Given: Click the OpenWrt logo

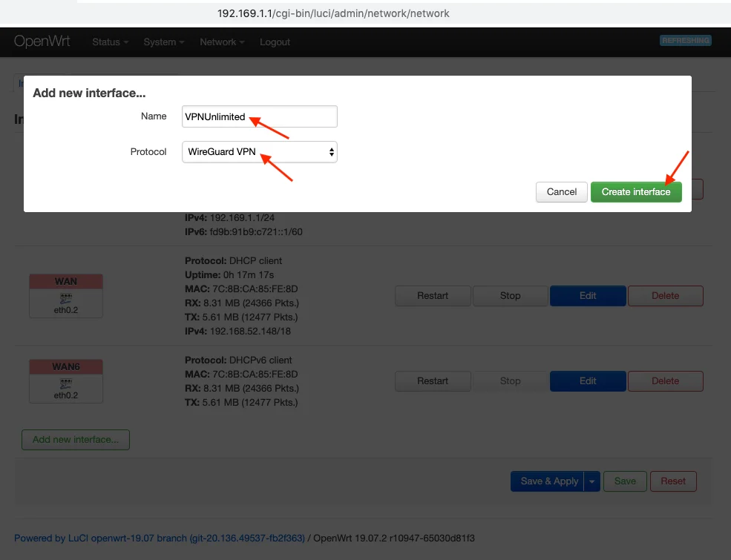Looking at the screenshot, I should pyautogui.click(x=42, y=42).
